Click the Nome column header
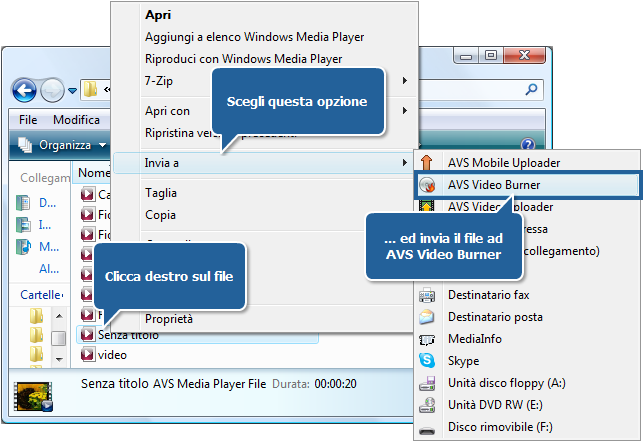This screenshot has width=644, height=442. click(94, 173)
